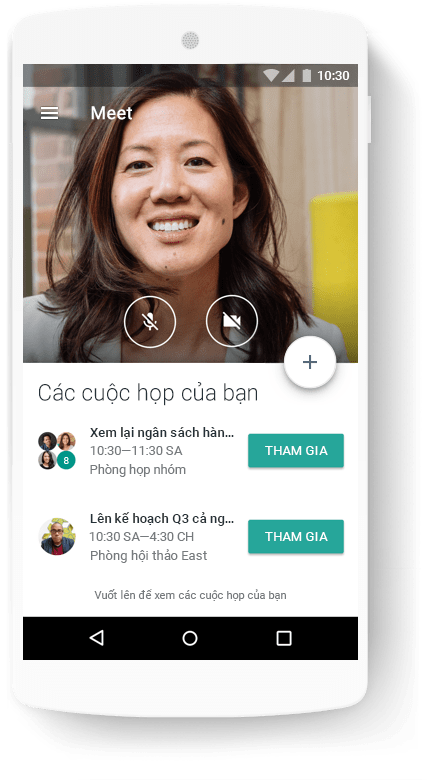Click the 10:30 clock in status bar
The width and height of the screenshot is (440, 780).
[x=333, y=76]
